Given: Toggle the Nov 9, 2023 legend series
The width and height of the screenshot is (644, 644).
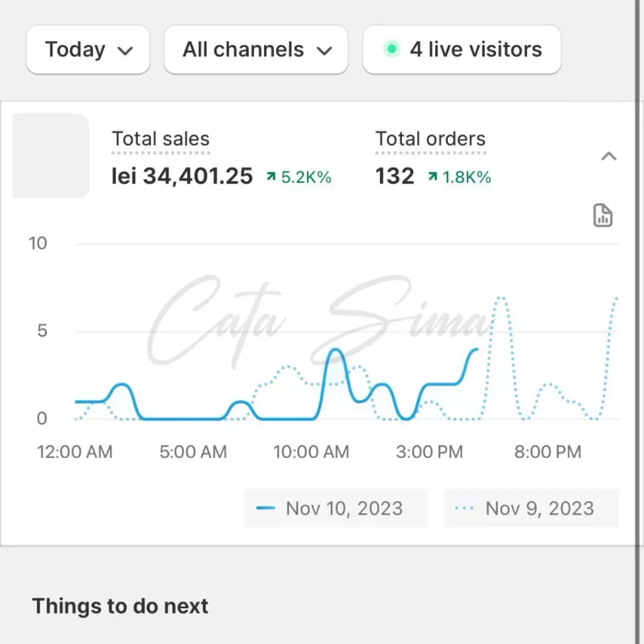Looking at the screenshot, I should [x=531, y=508].
